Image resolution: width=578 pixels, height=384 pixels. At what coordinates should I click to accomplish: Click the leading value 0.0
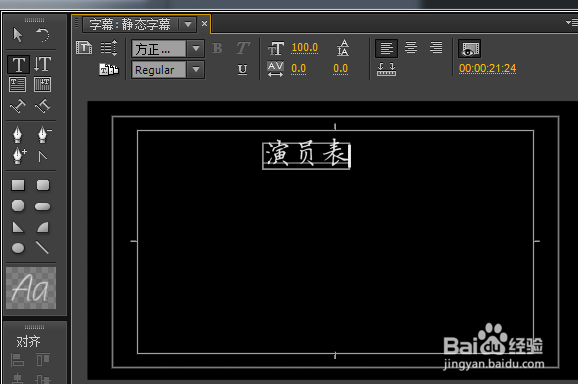pyautogui.click(x=341, y=69)
